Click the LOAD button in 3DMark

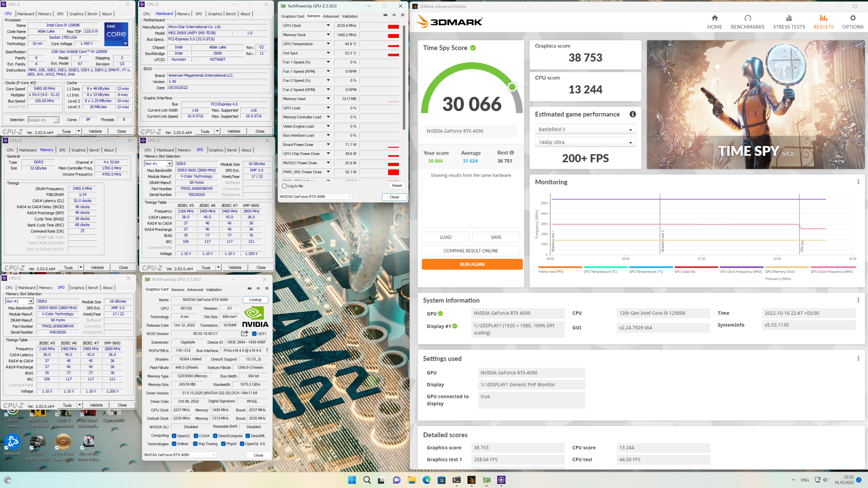(x=445, y=237)
